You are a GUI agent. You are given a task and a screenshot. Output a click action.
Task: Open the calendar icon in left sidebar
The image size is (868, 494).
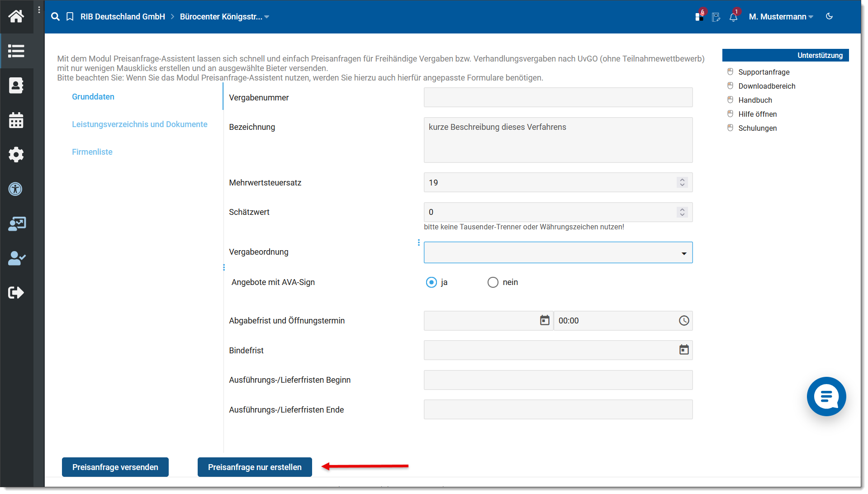point(16,120)
